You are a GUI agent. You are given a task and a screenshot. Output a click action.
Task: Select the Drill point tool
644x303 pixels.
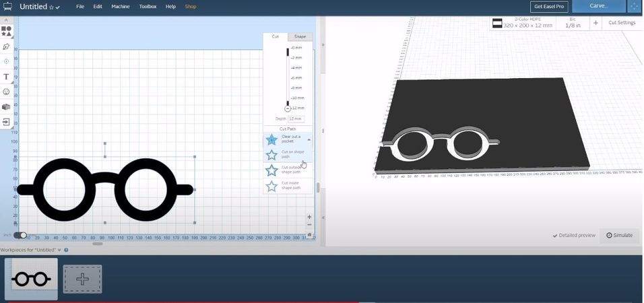[6, 61]
